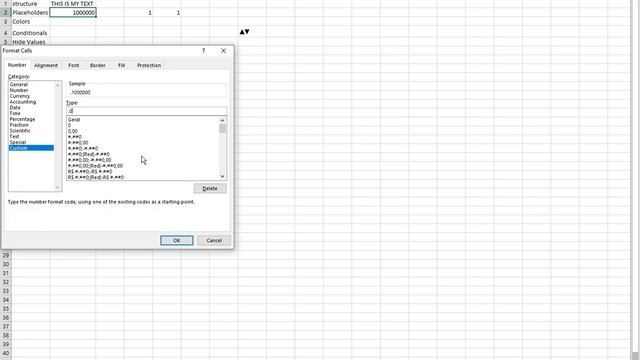The image size is (640, 360).
Task: Open the Border tab
Action: [98, 65]
